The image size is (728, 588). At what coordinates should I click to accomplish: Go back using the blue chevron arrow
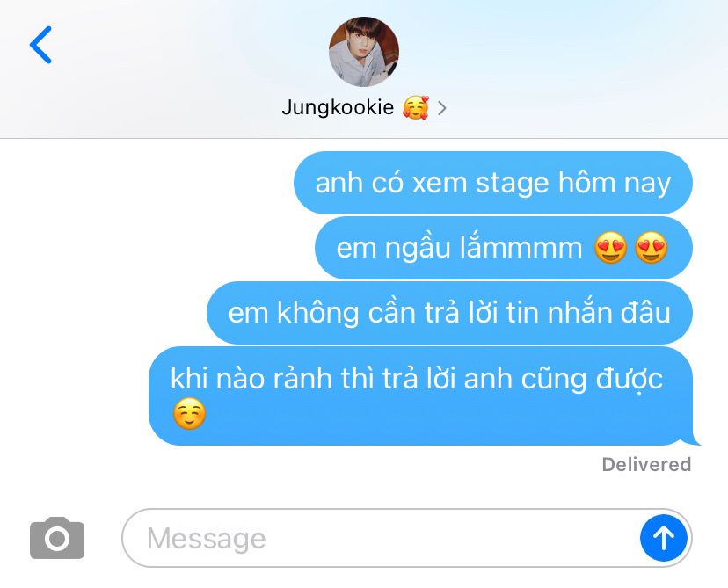pyautogui.click(x=40, y=45)
